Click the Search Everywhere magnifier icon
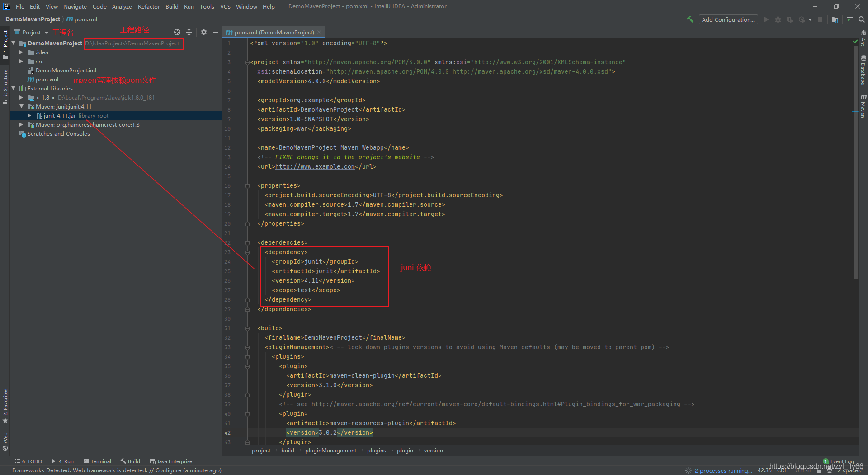 [x=862, y=19]
